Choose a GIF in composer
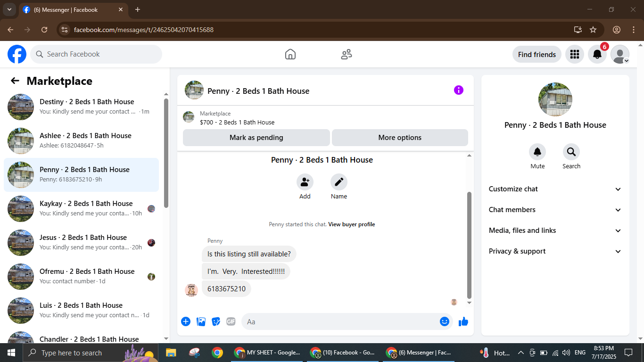Image resolution: width=644 pixels, height=362 pixels. pyautogui.click(x=231, y=321)
